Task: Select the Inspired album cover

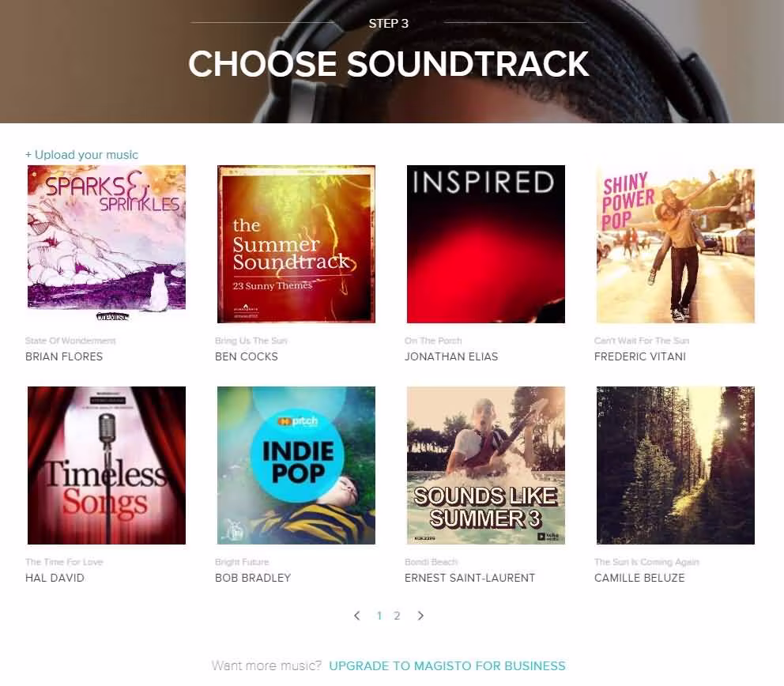Action: coord(486,244)
